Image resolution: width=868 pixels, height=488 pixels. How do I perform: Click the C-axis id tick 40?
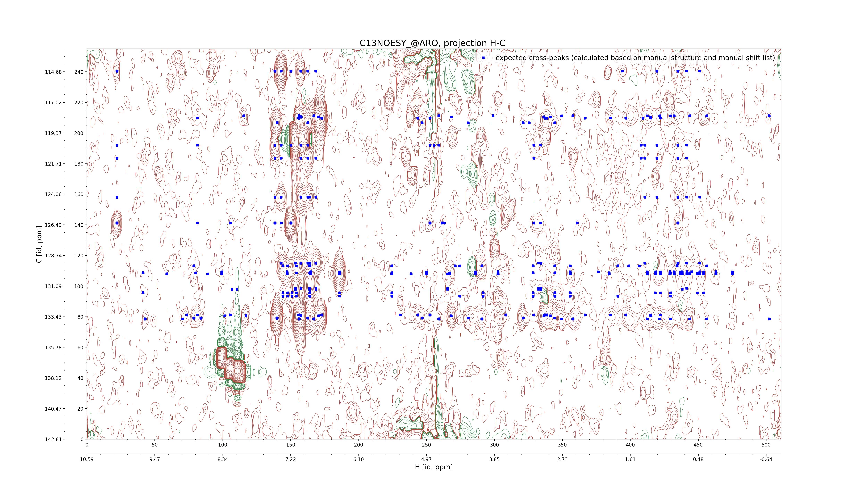coord(80,378)
